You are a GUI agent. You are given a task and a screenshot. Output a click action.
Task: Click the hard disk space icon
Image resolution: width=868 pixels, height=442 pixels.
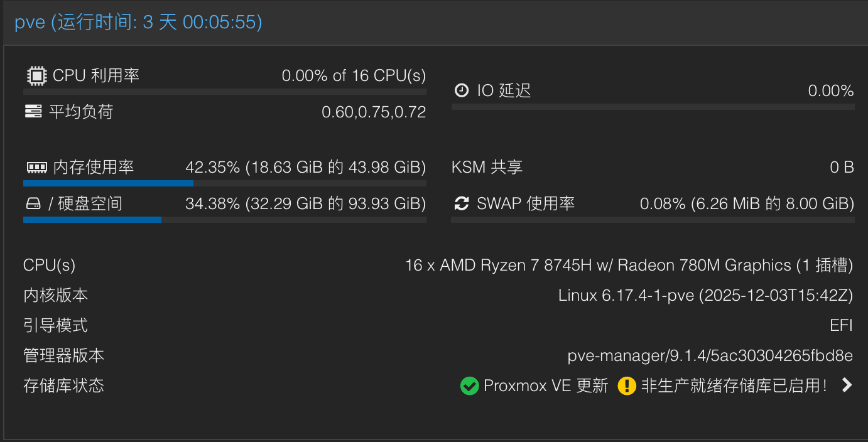33,204
